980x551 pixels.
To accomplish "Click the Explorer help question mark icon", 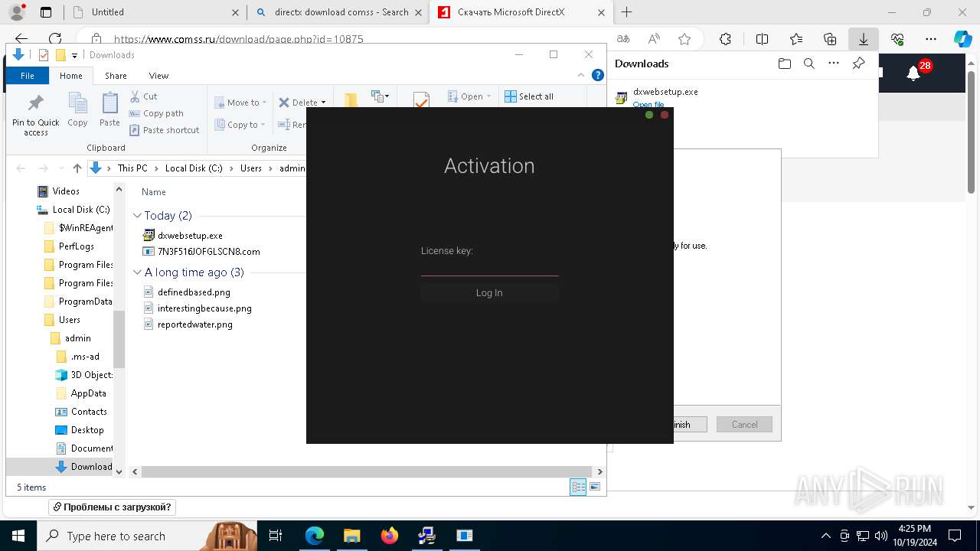I will point(598,76).
